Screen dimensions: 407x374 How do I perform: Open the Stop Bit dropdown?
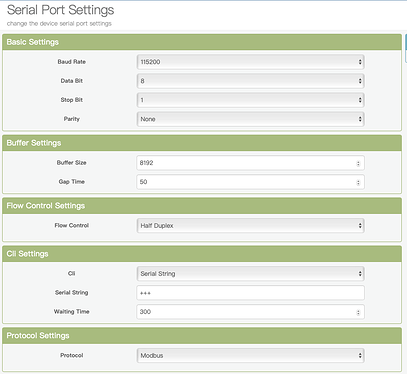pyautogui.click(x=250, y=100)
